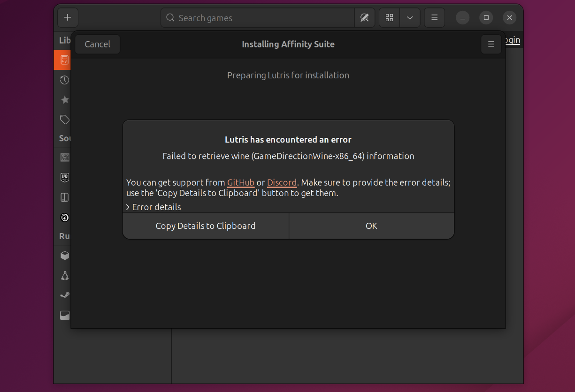Open the Favorites star icon in sidebar
This screenshot has height=392, width=575.
tap(65, 100)
